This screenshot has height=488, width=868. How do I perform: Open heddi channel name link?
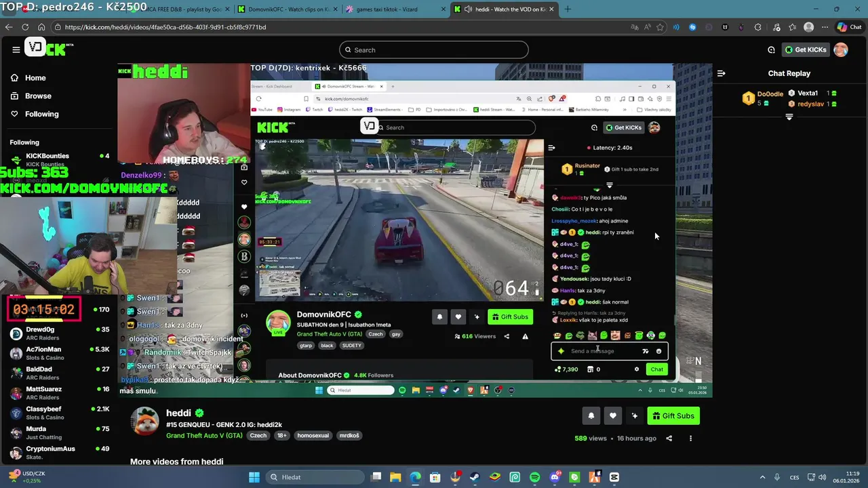(178, 413)
